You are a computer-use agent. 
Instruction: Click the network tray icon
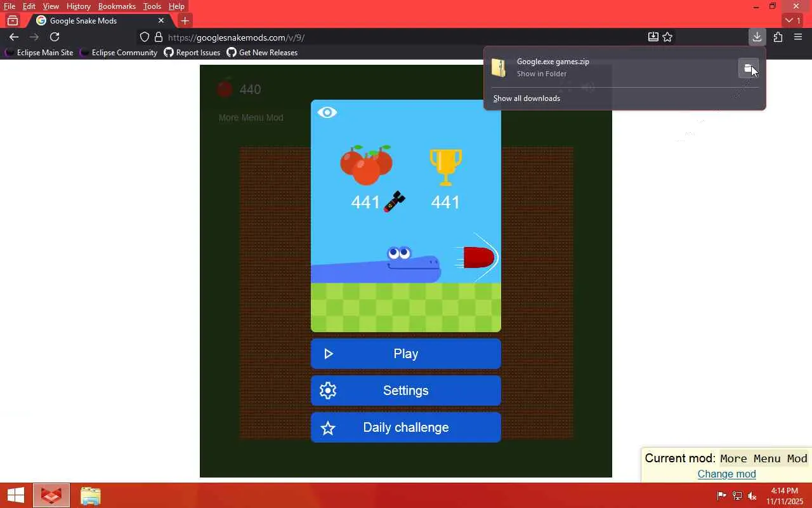point(737,496)
